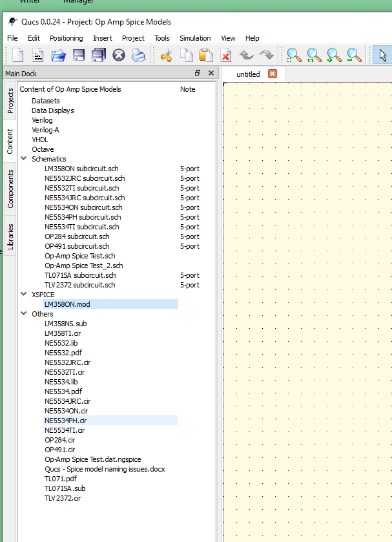Create a new text document

[x=37, y=56]
